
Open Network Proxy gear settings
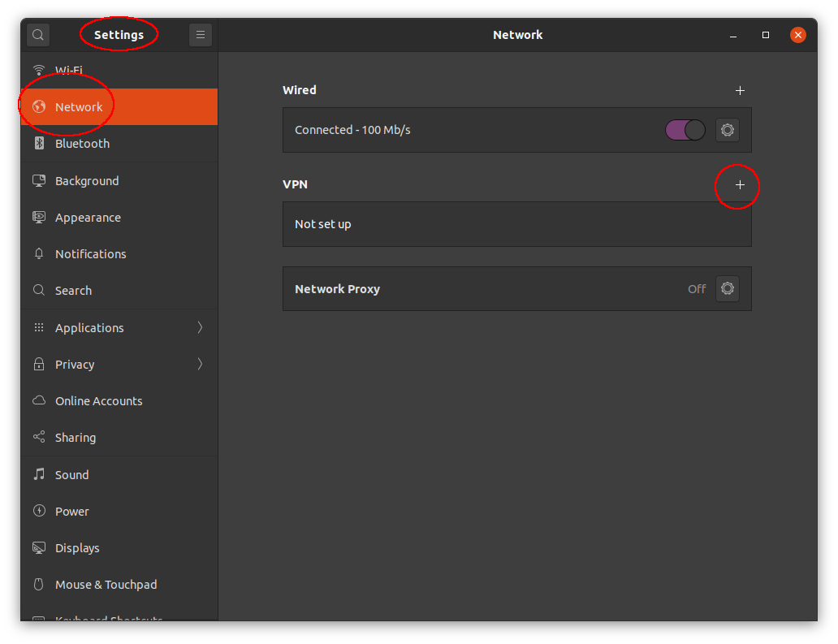click(727, 288)
